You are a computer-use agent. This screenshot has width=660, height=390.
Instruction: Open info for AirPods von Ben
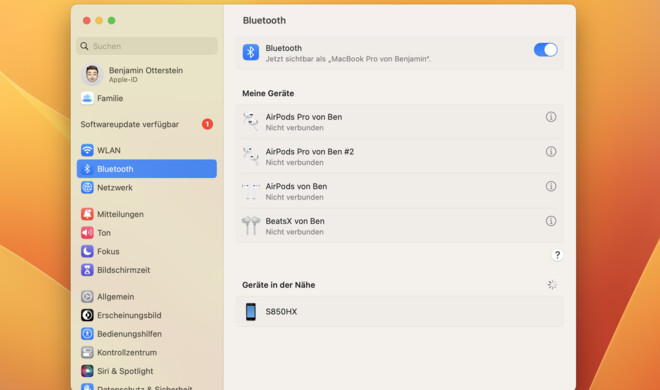551,186
